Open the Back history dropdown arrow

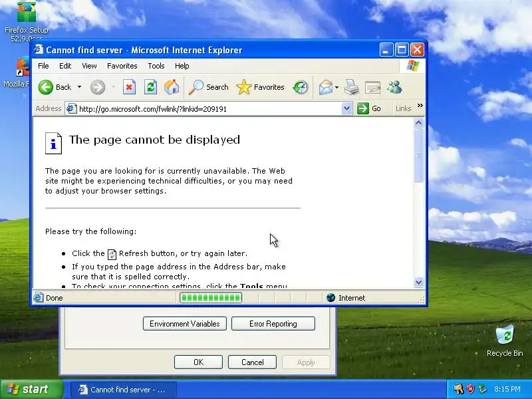point(79,87)
